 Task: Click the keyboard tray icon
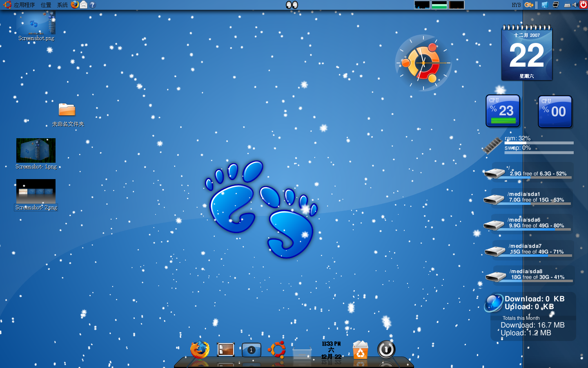567,5
